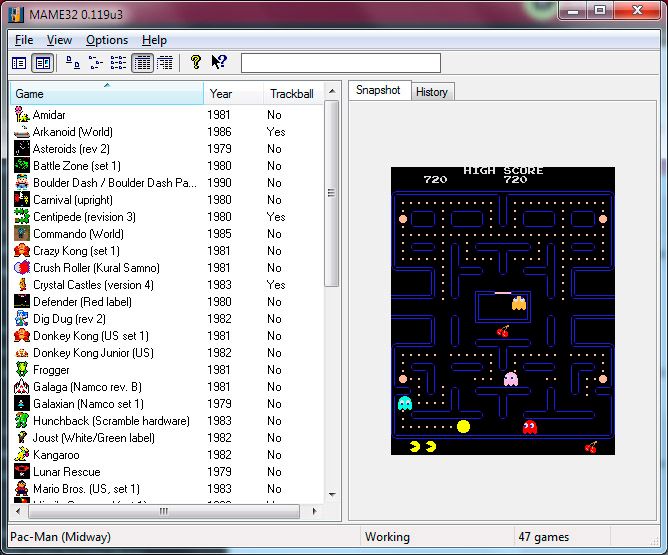Sort list by Year column header

pos(233,93)
